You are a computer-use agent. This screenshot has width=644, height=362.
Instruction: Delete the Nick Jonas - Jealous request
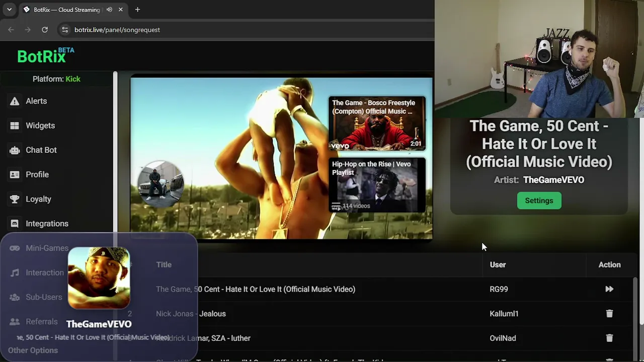tap(609, 314)
